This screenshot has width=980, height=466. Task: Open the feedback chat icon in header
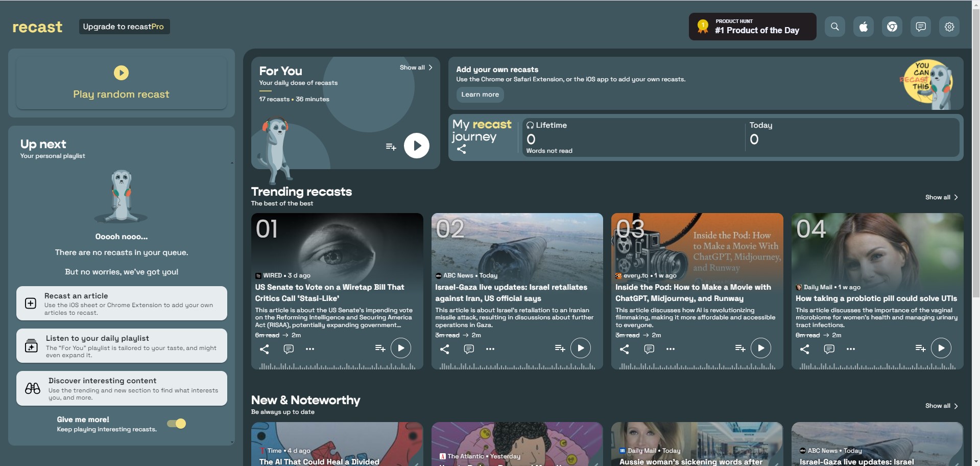(x=920, y=27)
